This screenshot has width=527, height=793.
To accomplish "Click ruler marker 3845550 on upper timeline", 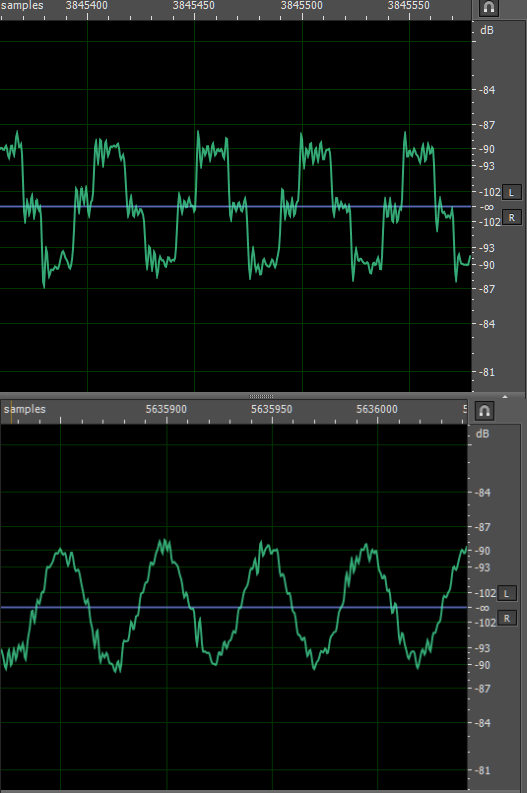I will 409,6.
